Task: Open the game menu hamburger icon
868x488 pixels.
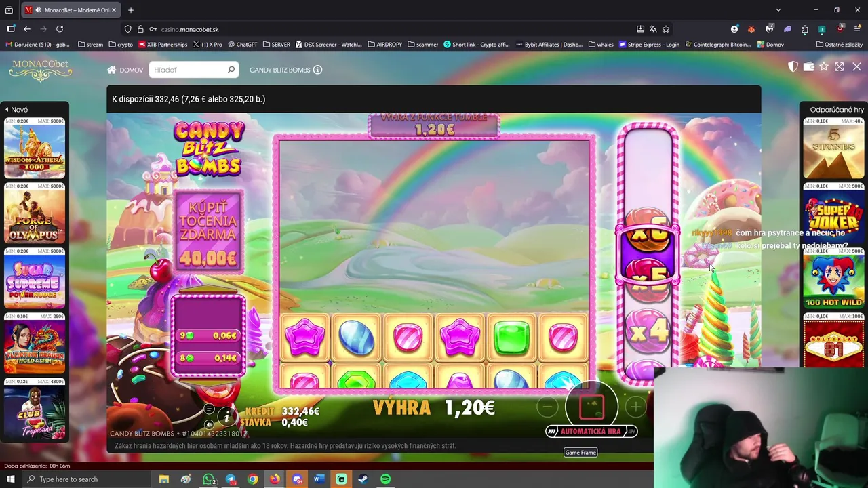Action: 209,409
